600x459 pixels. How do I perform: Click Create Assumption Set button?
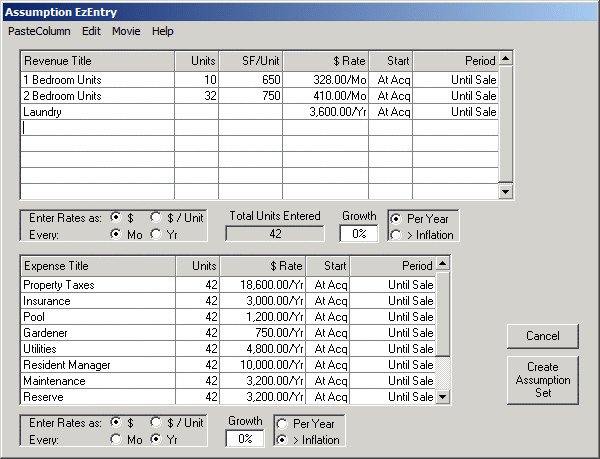(543, 380)
